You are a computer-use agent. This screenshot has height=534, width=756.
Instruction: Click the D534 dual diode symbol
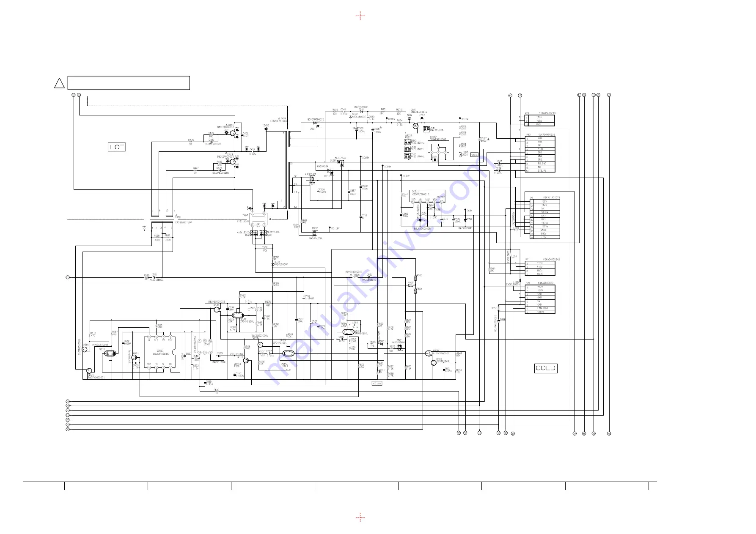click(x=312, y=179)
